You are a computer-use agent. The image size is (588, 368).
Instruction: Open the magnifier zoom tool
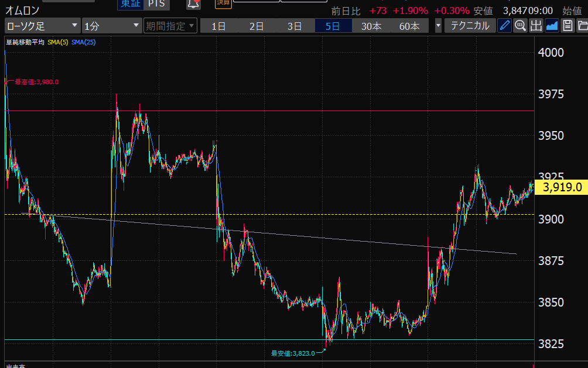pyautogui.click(x=520, y=26)
